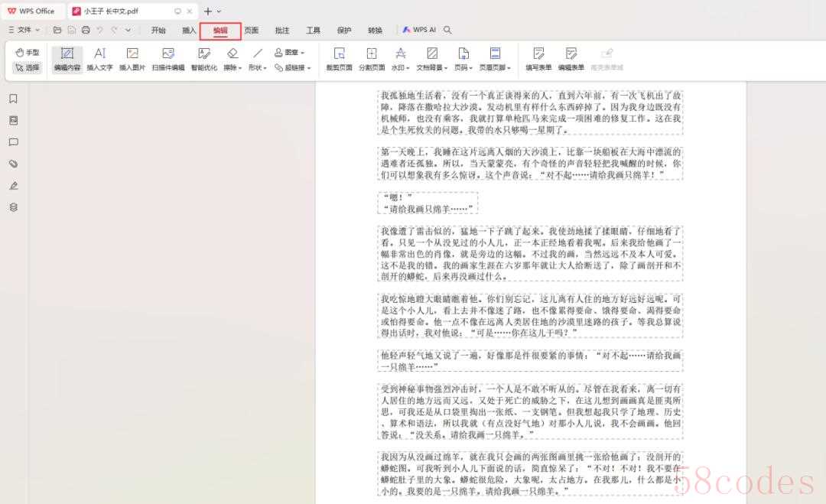Image resolution: width=826 pixels, height=504 pixels.
Task: Select the 插入文字 (Insert Text) tool
Action: coord(99,59)
